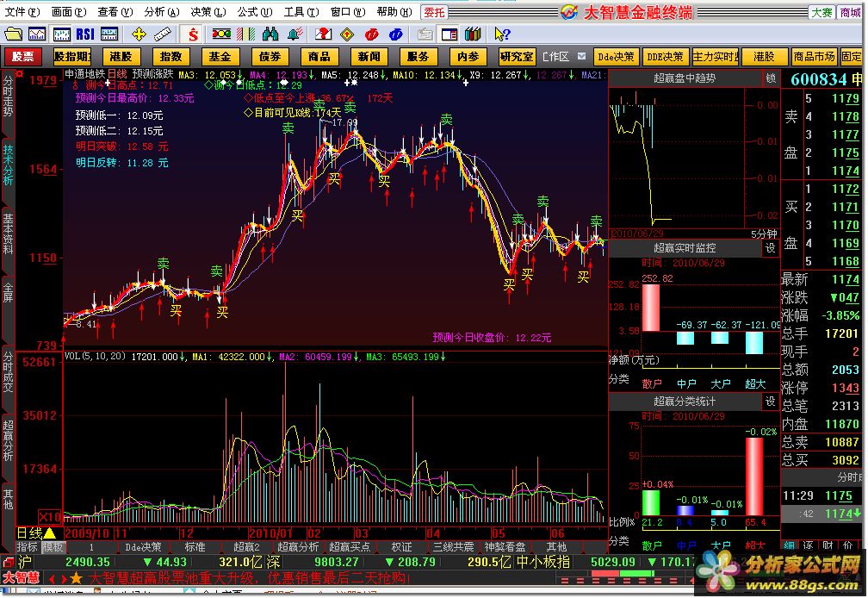Toggle the side panel layout icon
Image resolution: width=868 pixels, height=598 pixels.
point(449,34)
